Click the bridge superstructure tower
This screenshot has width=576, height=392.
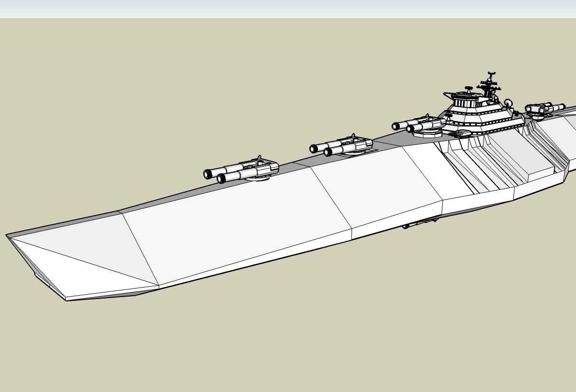[479, 116]
